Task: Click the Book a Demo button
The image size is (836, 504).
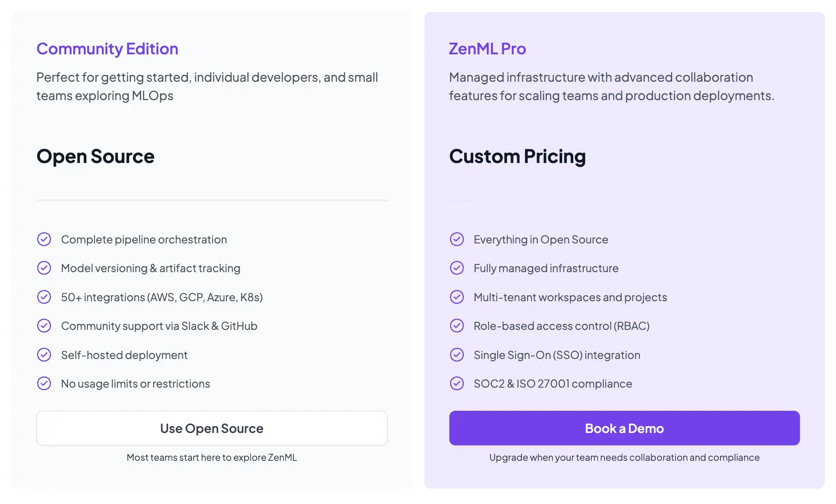Action: 624,428
